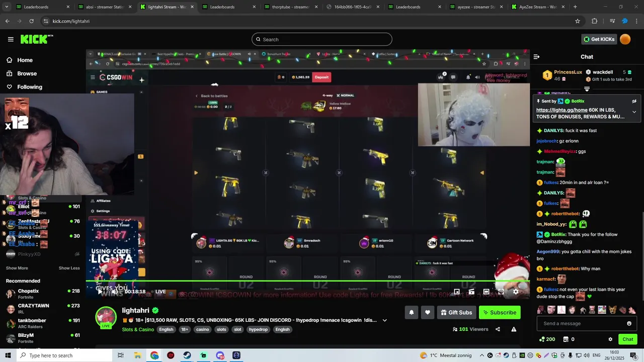Image resolution: width=644 pixels, height=362 pixels.
Task: Show hidden system tray icons
Action: point(482,355)
